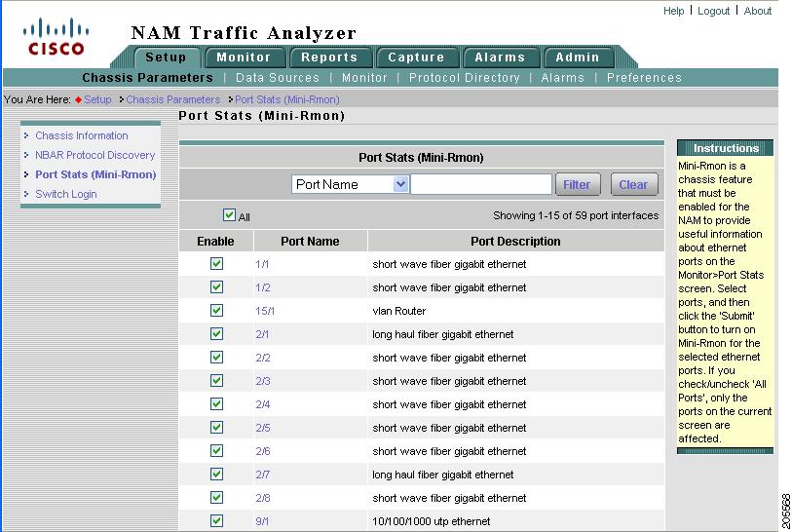Open the Reports tab

point(329,57)
